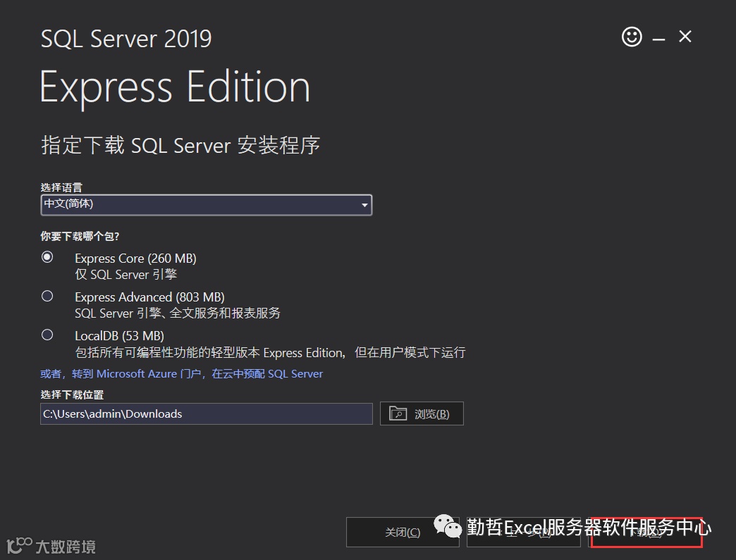Click the dropdown arrow of language box
Viewport: 736px width, 560px height.
364,205
